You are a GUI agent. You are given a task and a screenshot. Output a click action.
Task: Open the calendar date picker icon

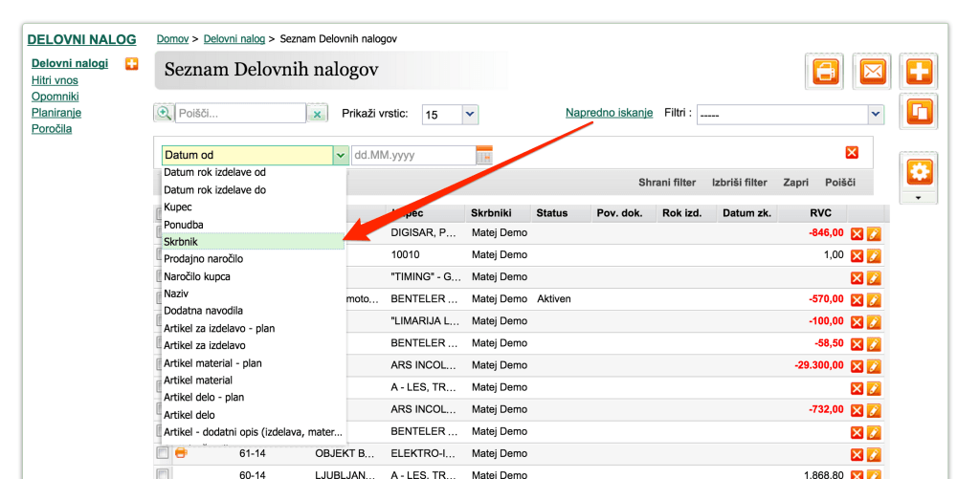(484, 155)
